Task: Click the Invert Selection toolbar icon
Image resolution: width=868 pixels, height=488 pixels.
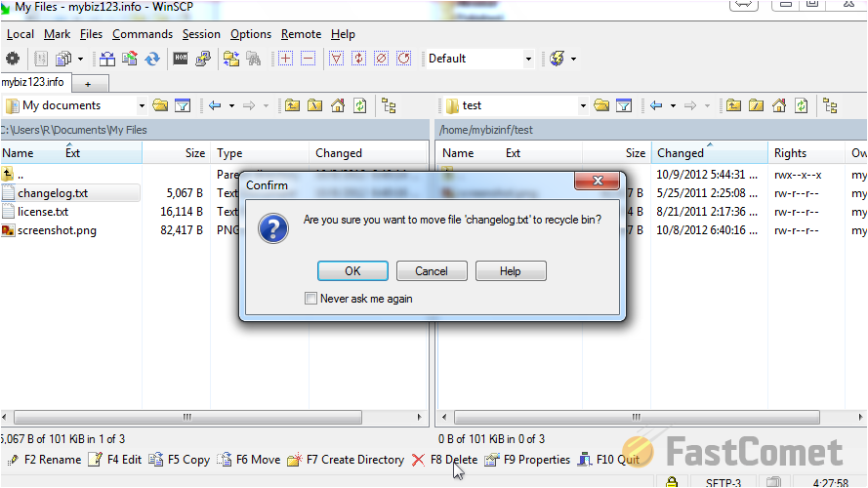Action: point(358,59)
